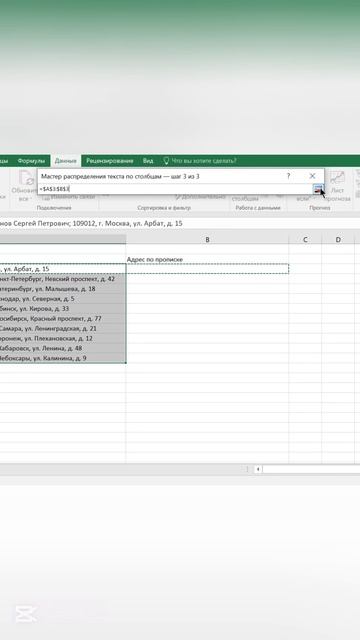Viewport: 360px width, 640px height.
Task: Open the Вид ribbon tab
Action: tap(148, 161)
